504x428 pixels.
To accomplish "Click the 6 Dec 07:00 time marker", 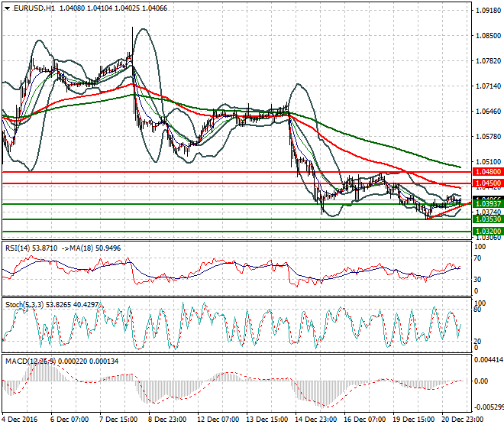I will tap(69, 420).
